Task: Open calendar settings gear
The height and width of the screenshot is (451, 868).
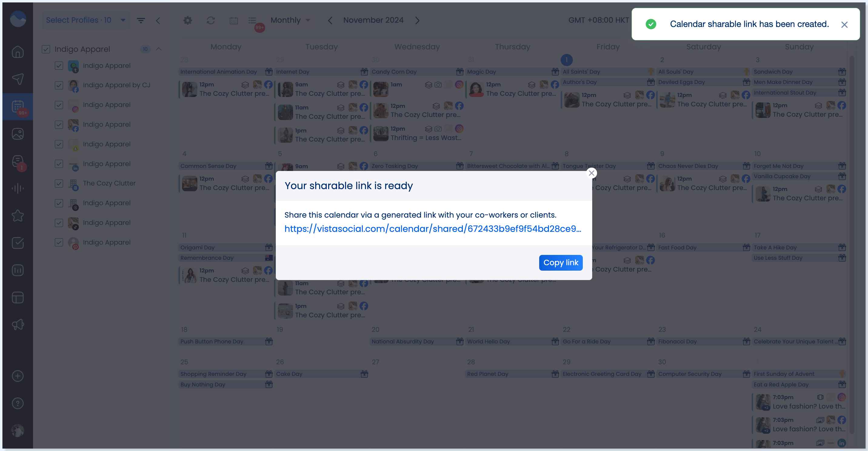Action: 188,21
